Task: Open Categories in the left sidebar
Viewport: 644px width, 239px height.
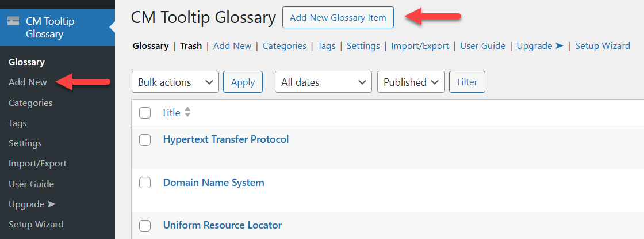Action: (30, 103)
